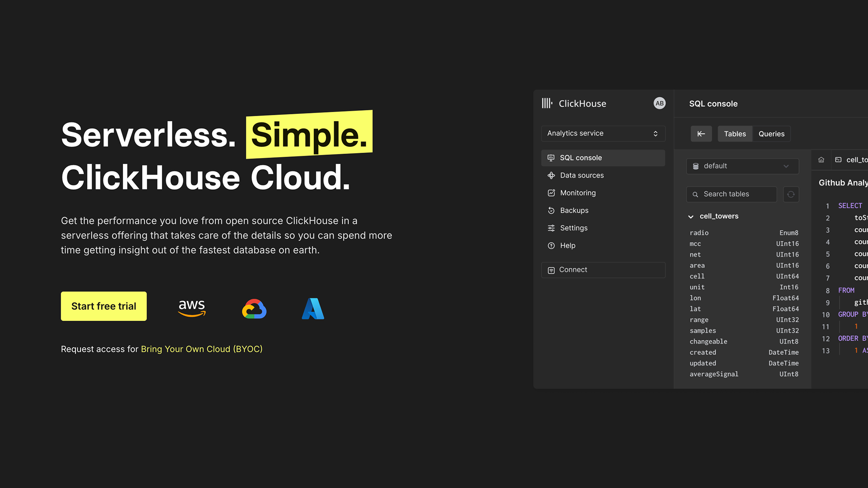Collapse the cell_towers table tree
This screenshot has height=488, width=868.
(691, 216)
